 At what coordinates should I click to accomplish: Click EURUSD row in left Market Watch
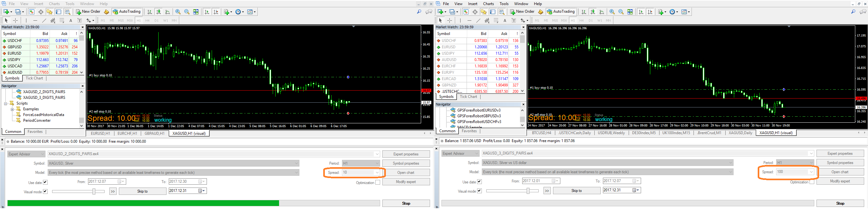pos(40,53)
